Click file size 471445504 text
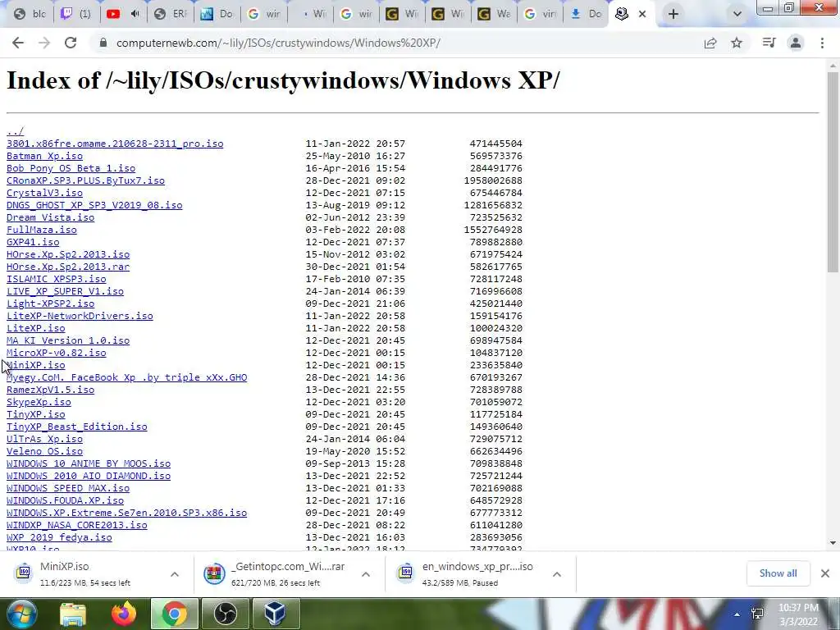Image resolution: width=840 pixels, height=630 pixels. pyautogui.click(x=495, y=144)
